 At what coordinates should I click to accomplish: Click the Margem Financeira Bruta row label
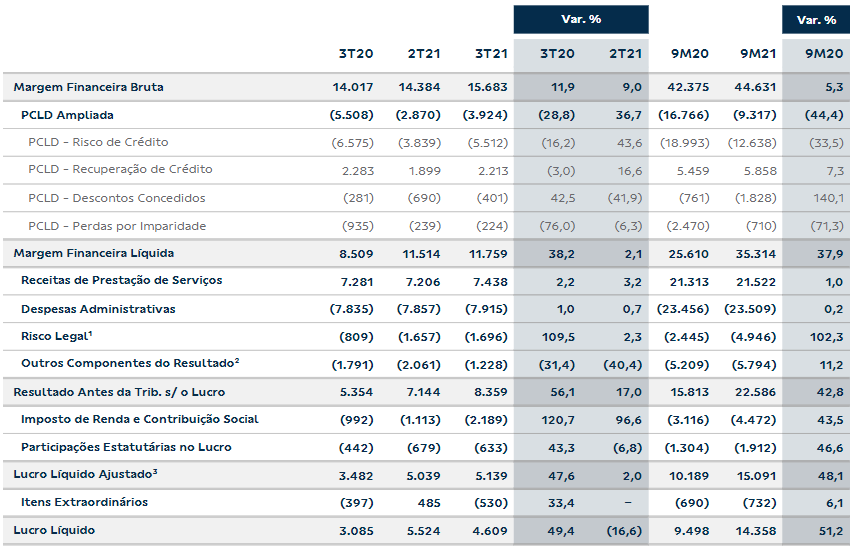pos(88,88)
